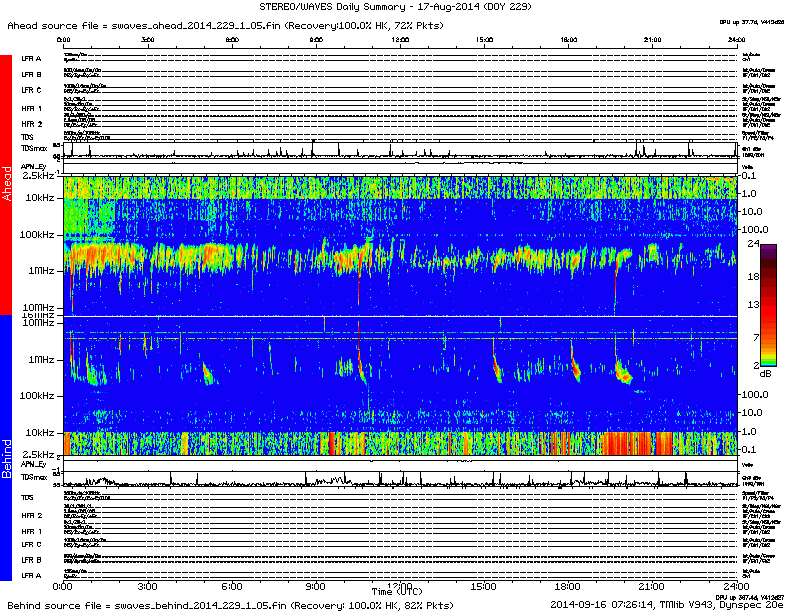792x612 pixels.
Task: Click 3:00 tick on bottom time axis
Action: (x=147, y=587)
